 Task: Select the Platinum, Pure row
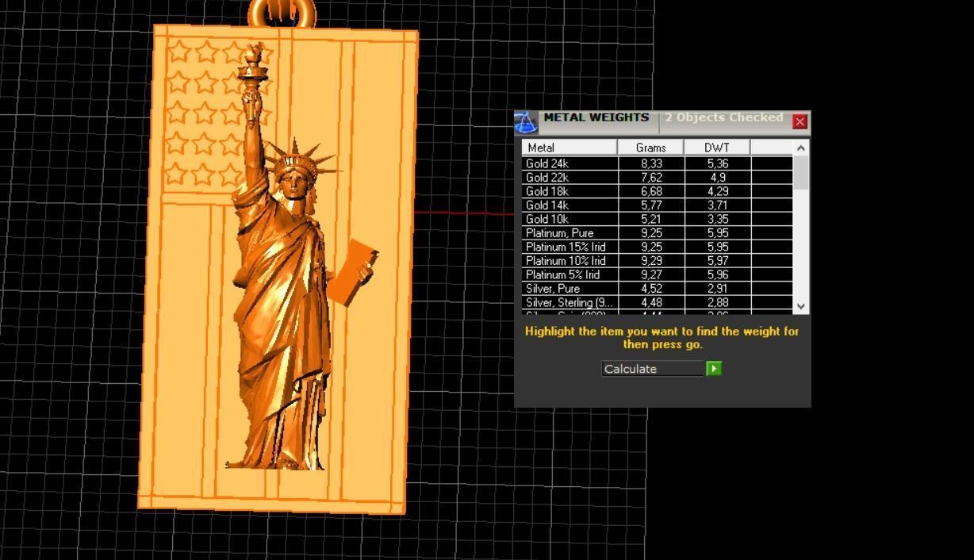coord(658,233)
